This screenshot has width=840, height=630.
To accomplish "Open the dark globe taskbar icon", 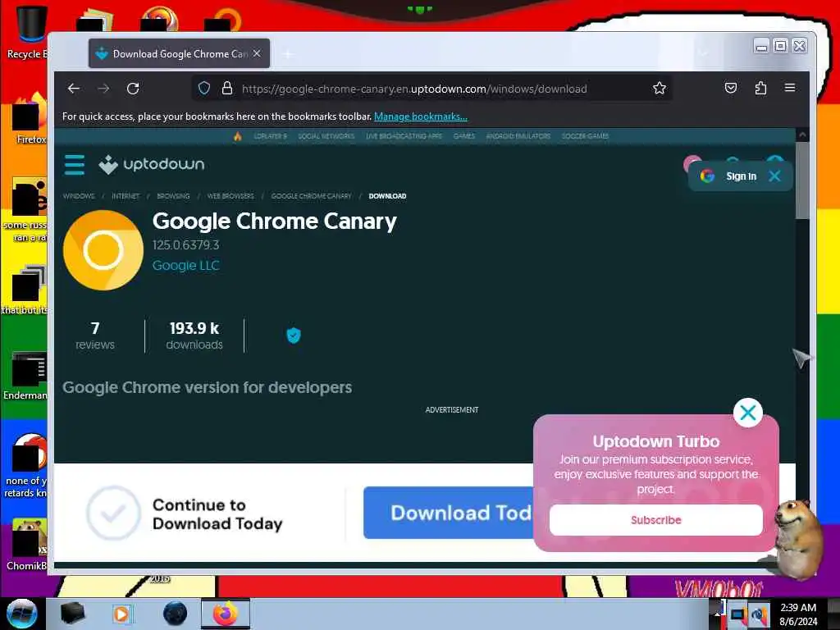I will coord(176,614).
